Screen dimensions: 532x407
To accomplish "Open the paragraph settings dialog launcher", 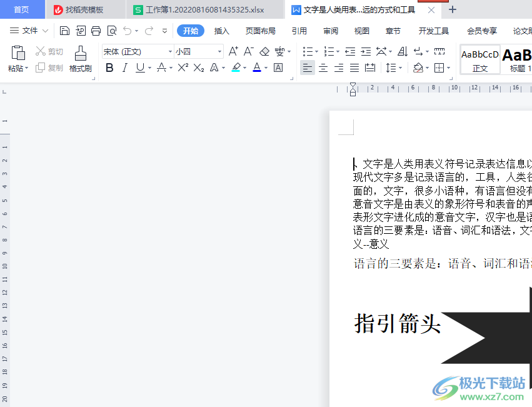I will click(451, 78).
